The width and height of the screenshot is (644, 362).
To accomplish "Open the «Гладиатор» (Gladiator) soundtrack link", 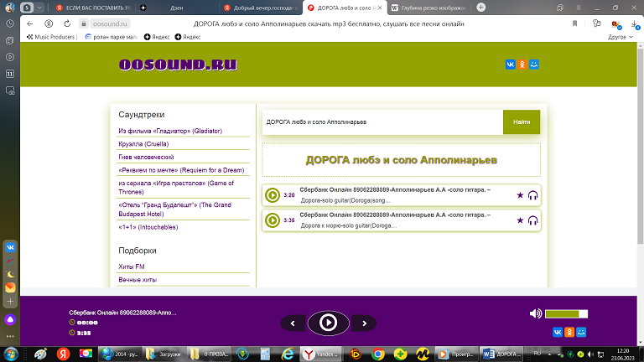I will point(170,131).
